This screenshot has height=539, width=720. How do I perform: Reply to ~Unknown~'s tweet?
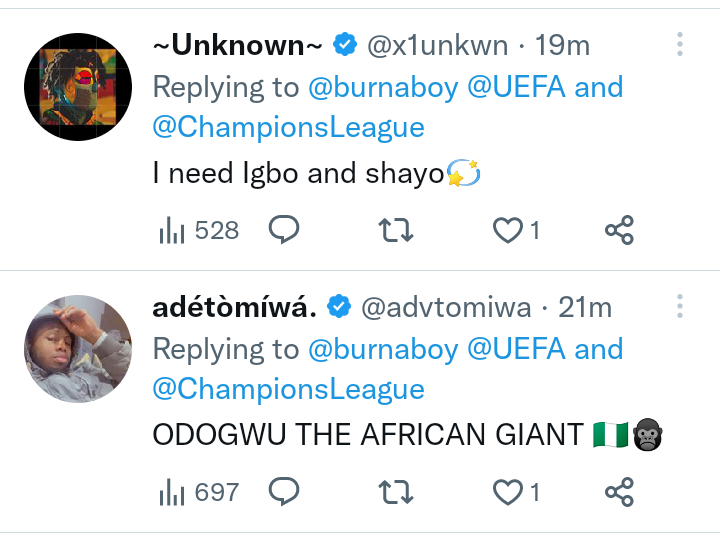(285, 231)
